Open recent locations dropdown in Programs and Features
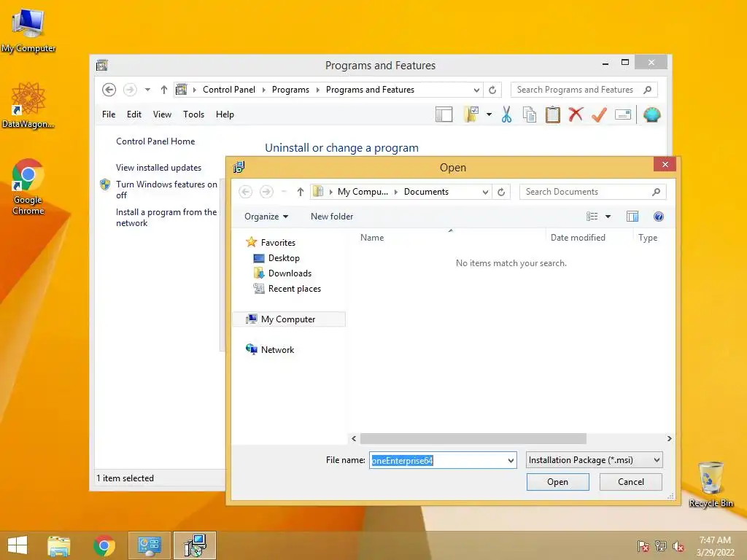Viewport: 747px width, 560px height. [147, 90]
